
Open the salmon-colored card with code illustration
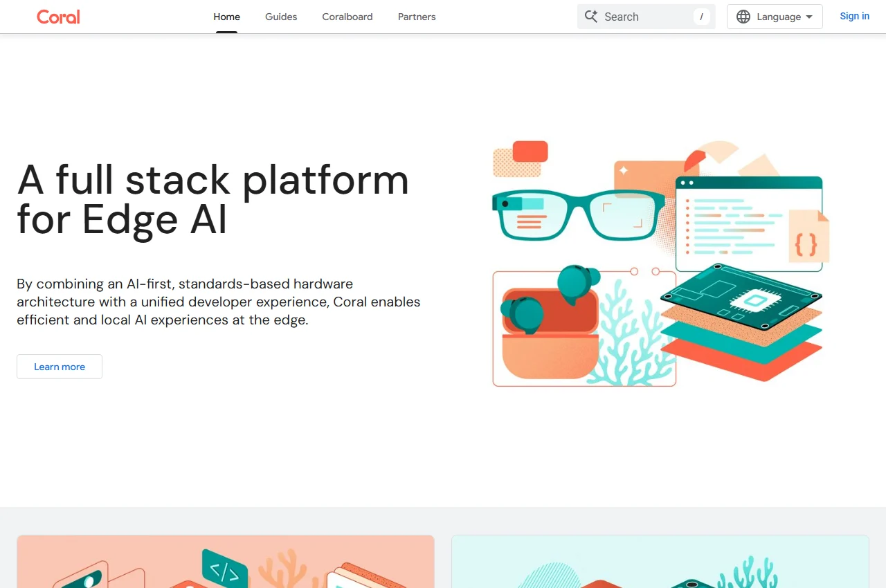pos(226,561)
